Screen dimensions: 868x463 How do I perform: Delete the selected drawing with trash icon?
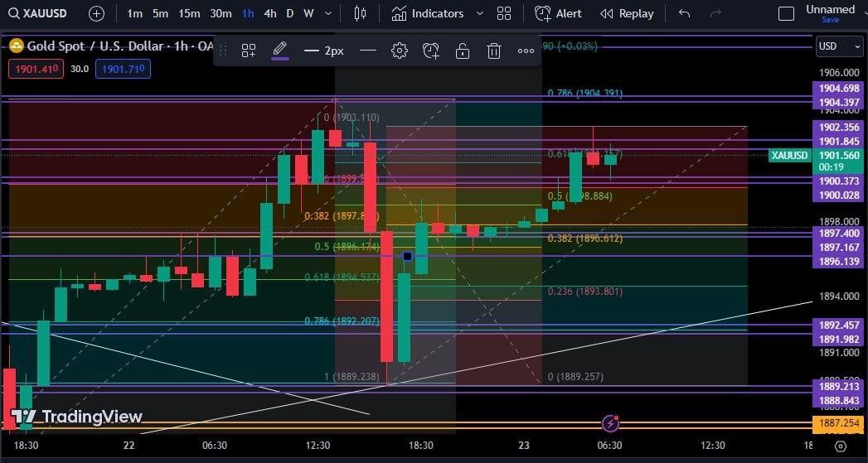tap(494, 51)
